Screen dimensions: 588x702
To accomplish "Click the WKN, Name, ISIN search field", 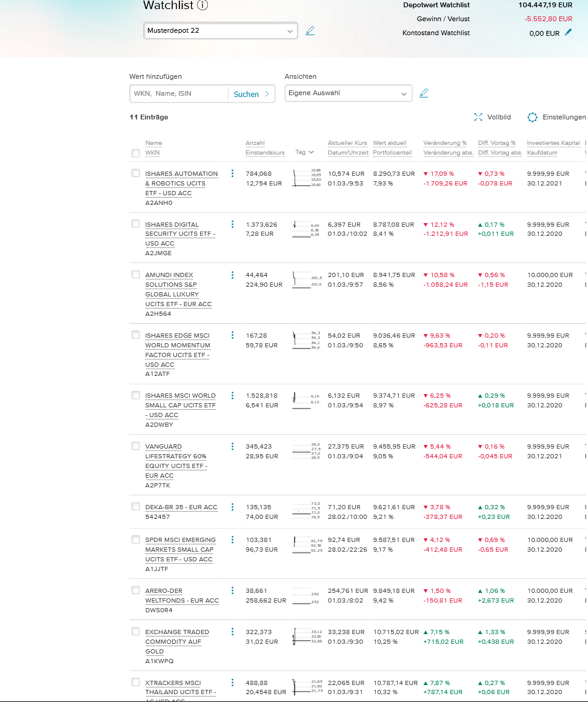I will [x=179, y=94].
